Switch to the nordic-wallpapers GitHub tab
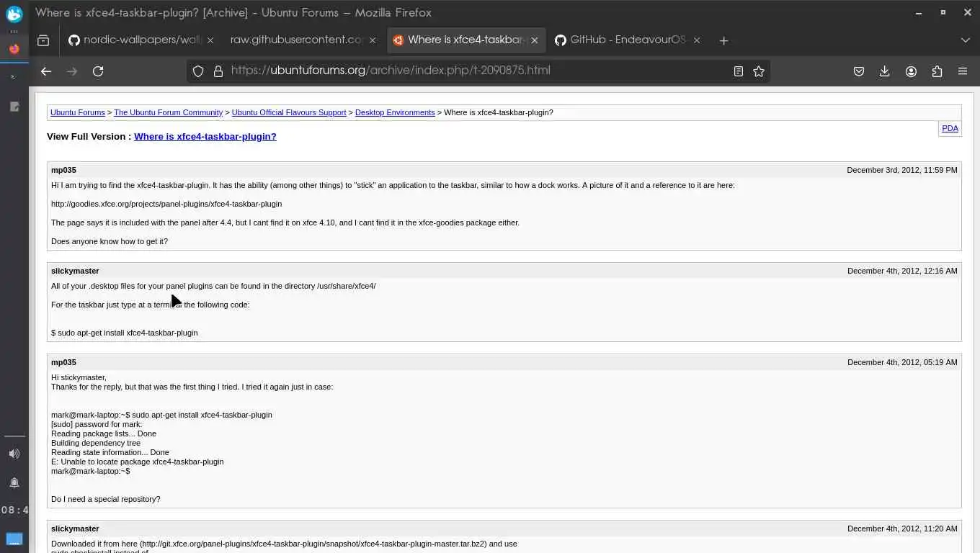980x553 pixels. (135, 40)
